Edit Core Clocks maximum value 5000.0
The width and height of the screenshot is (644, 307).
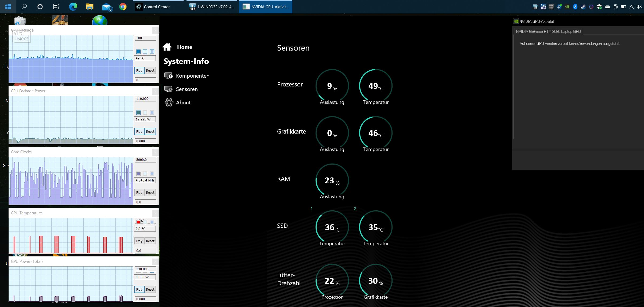(x=145, y=160)
